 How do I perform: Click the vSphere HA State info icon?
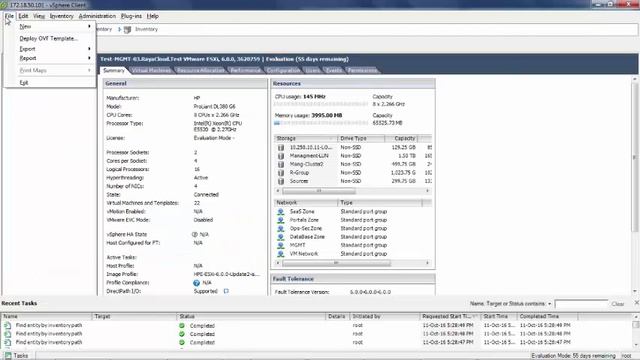click(x=195, y=235)
